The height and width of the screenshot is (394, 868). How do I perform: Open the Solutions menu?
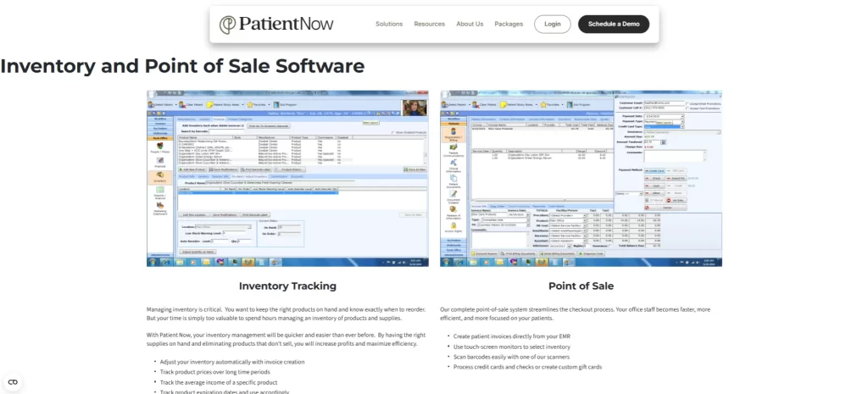point(389,25)
